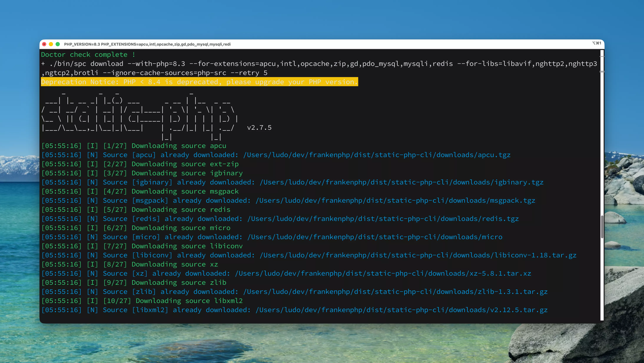The image size is (644, 363).
Task: Click the ⌥⌘1 window shortcut indicator
Action: (x=596, y=43)
